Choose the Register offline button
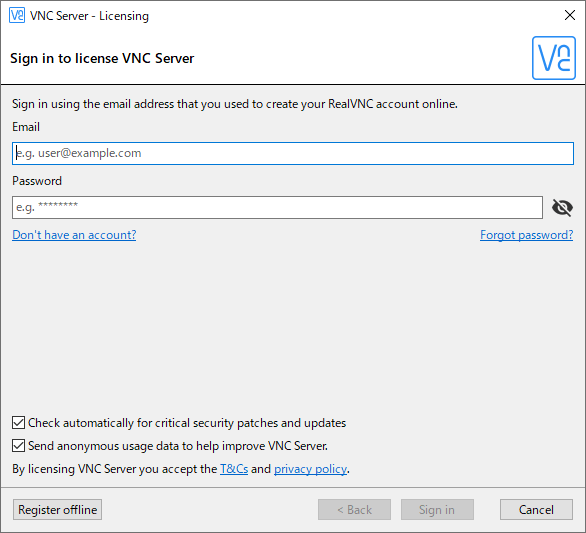Viewport: 586px width, 533px height. (57, 509)
